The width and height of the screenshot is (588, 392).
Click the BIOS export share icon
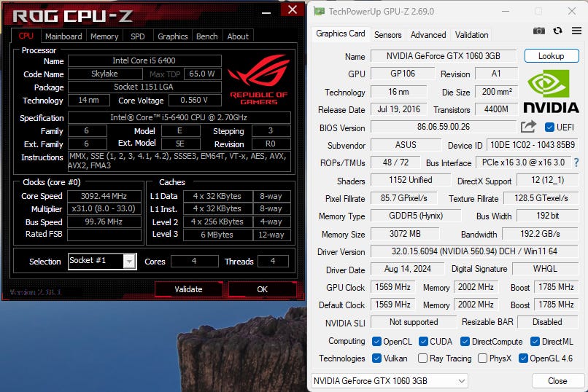(528, 127)
